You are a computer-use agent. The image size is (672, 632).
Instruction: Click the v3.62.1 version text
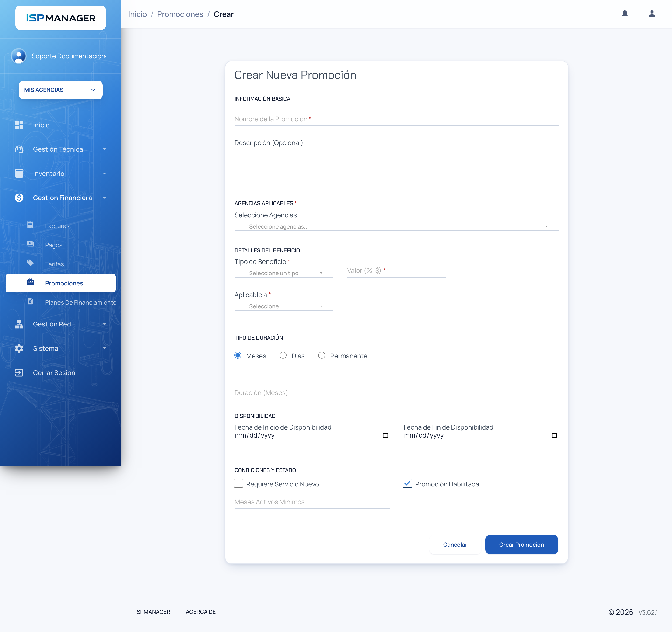648,612
